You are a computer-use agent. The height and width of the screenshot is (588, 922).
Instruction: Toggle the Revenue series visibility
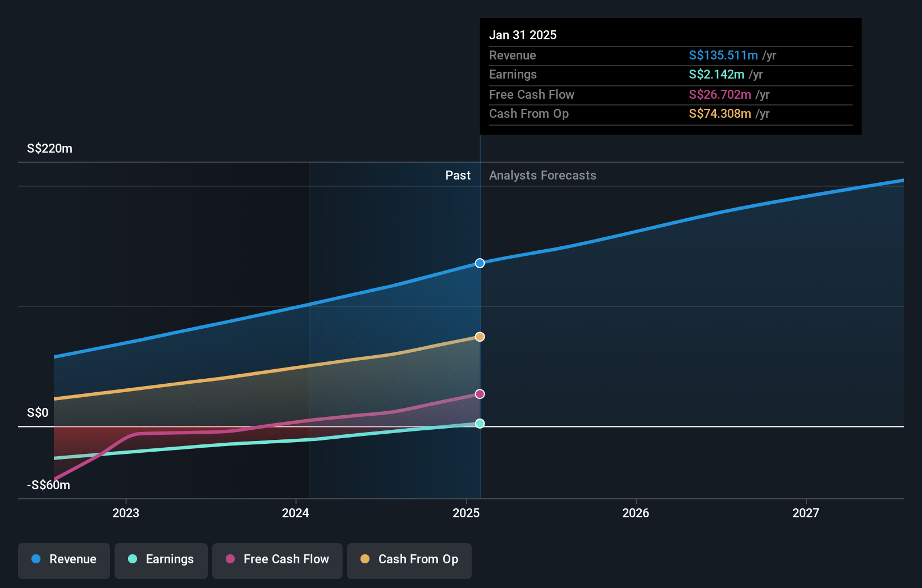click(63, 559)
